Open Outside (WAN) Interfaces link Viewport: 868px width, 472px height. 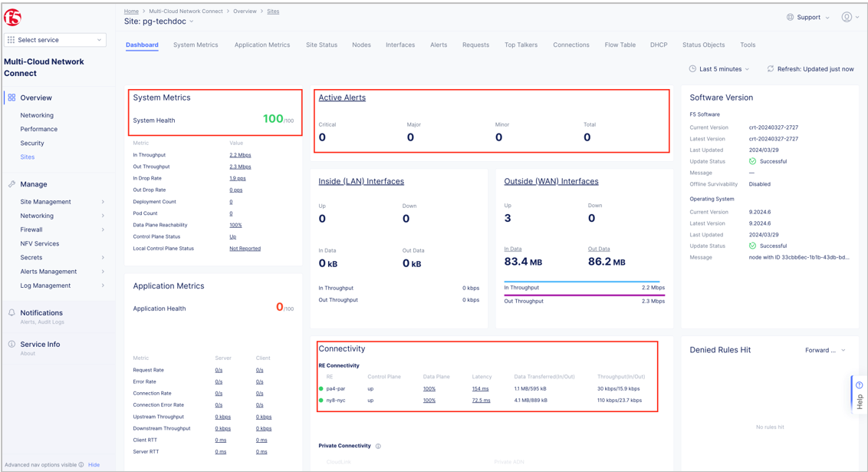pyautogui.click(x=551, y=181)
